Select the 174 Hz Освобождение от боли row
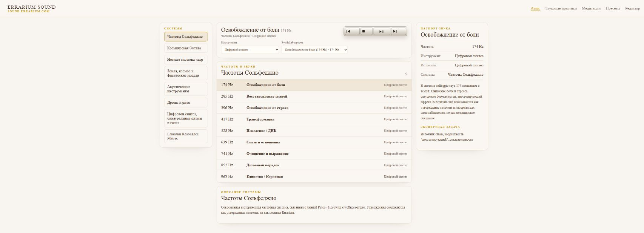This screenshot has width=644, height=233. pos(314,85)
